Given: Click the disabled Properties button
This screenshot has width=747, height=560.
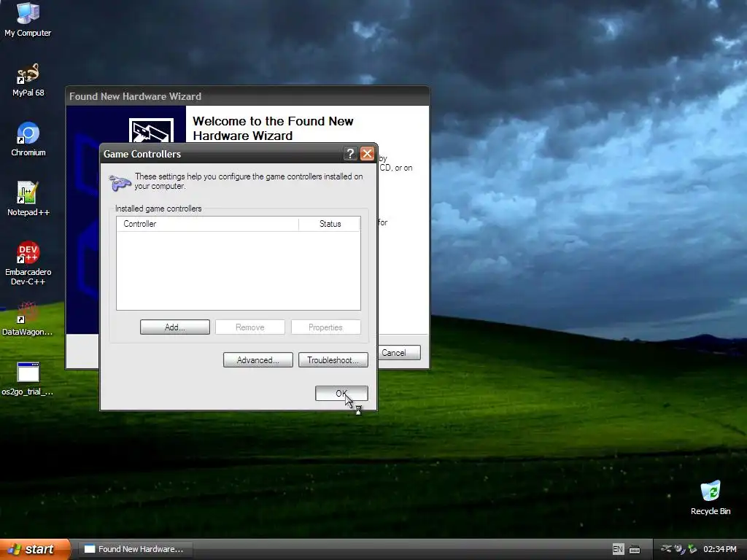Looking at the screenshot, I should pos(326,327).
